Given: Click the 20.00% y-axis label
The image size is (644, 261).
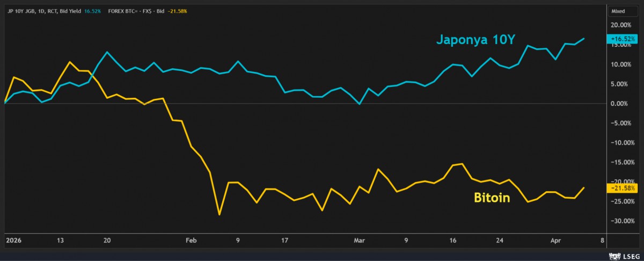Looking at the screenshot, I should (621, 25).
